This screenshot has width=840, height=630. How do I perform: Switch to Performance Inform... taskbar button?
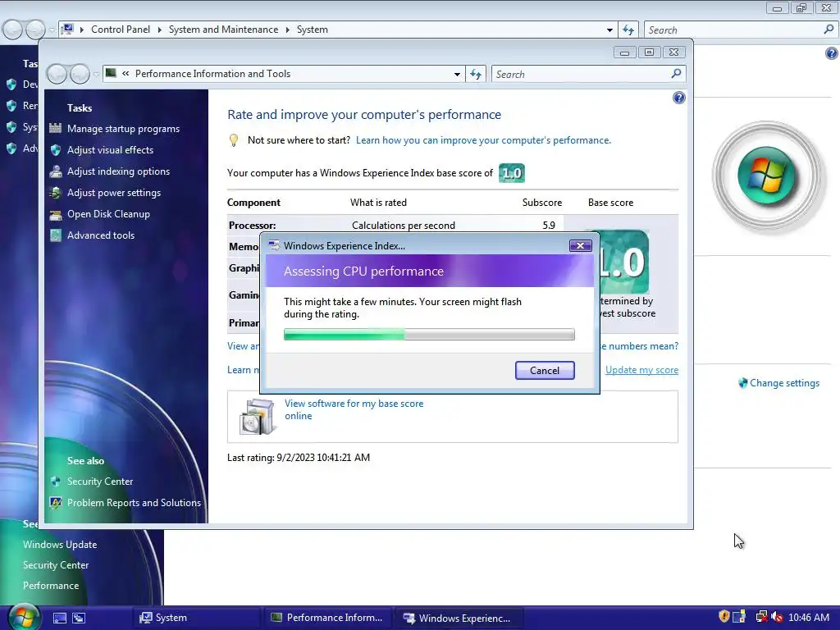(328, 618)
